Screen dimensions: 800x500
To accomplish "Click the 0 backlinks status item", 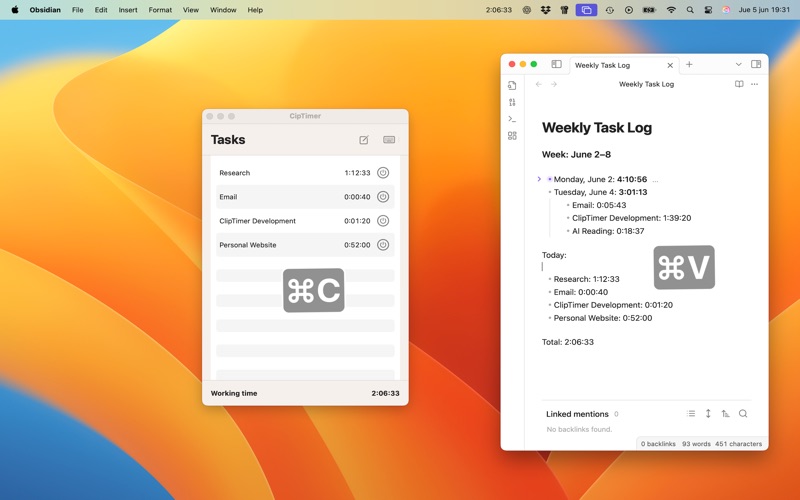I will tap(658, 444).
